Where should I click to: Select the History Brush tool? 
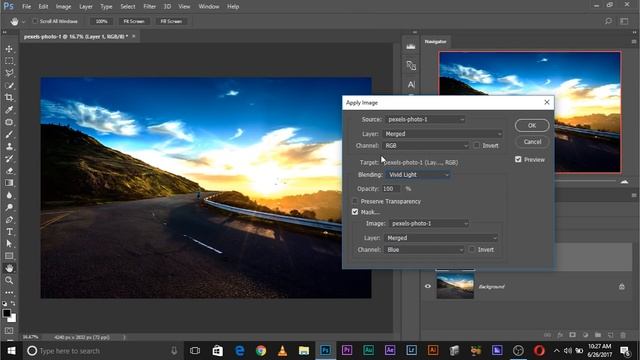pos(9,159)
